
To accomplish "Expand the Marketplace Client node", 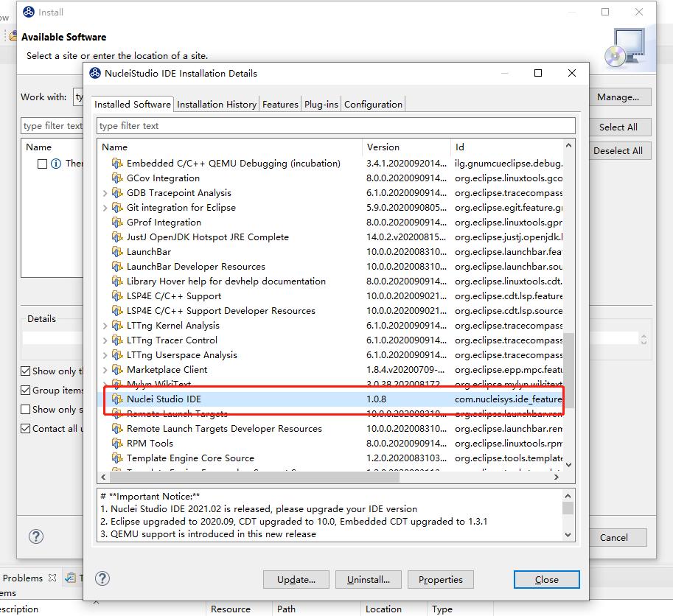I will [x=105, y=370].
